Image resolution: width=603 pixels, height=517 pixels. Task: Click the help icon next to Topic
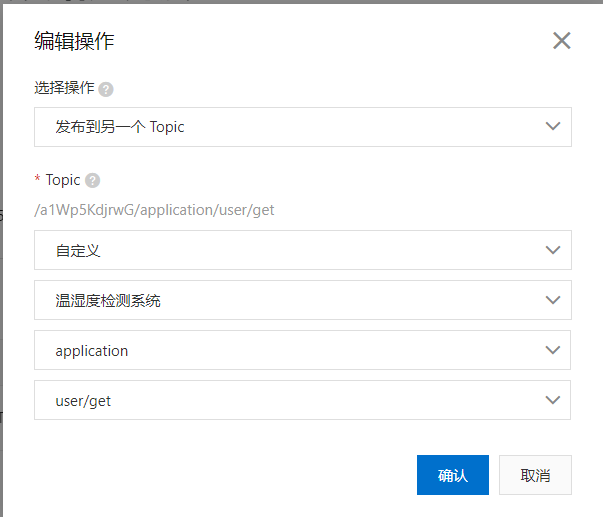point(93,180)
